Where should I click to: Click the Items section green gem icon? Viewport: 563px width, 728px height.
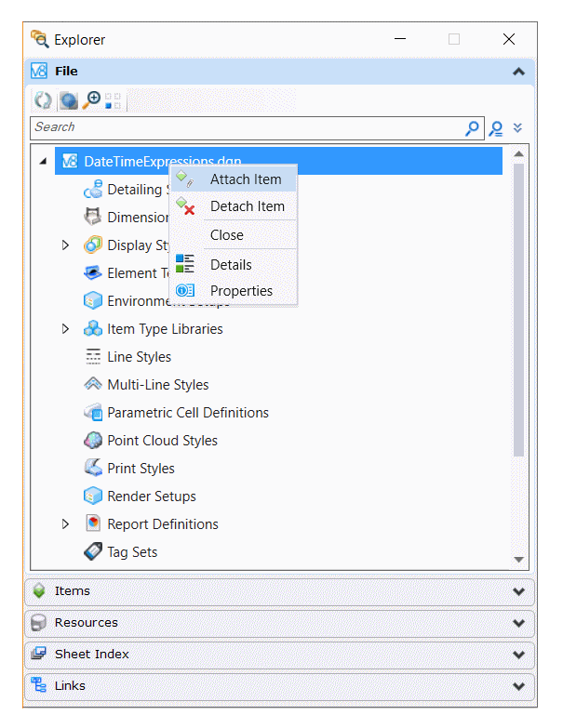[x=39, y=590]
